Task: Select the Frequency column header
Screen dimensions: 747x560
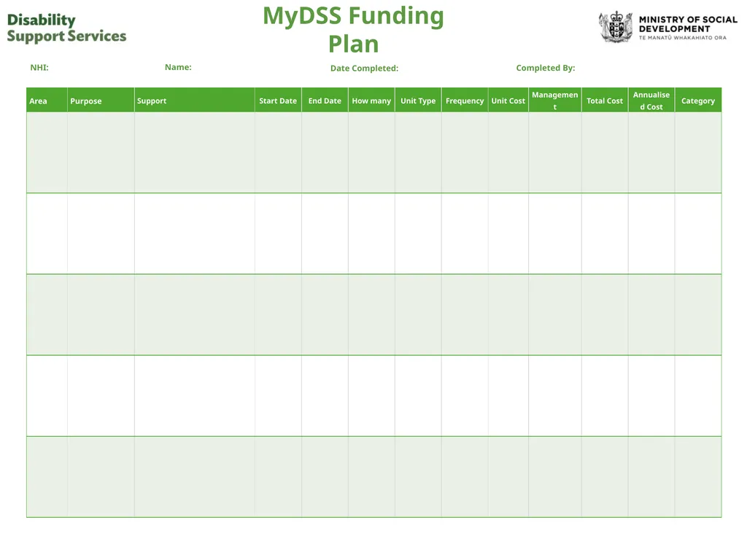Action: click(x=465, y=100)
